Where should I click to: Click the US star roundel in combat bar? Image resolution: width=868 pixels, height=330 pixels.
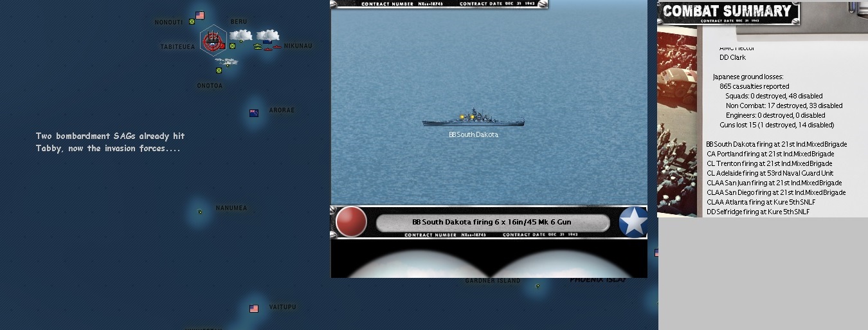pos(633,222)
